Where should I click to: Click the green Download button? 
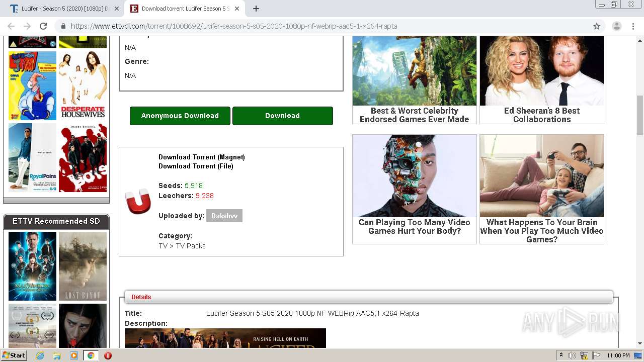(x=282, y=116)
